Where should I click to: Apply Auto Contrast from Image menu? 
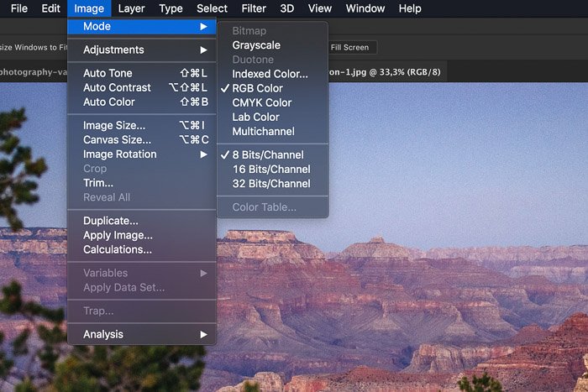[117, 88]
